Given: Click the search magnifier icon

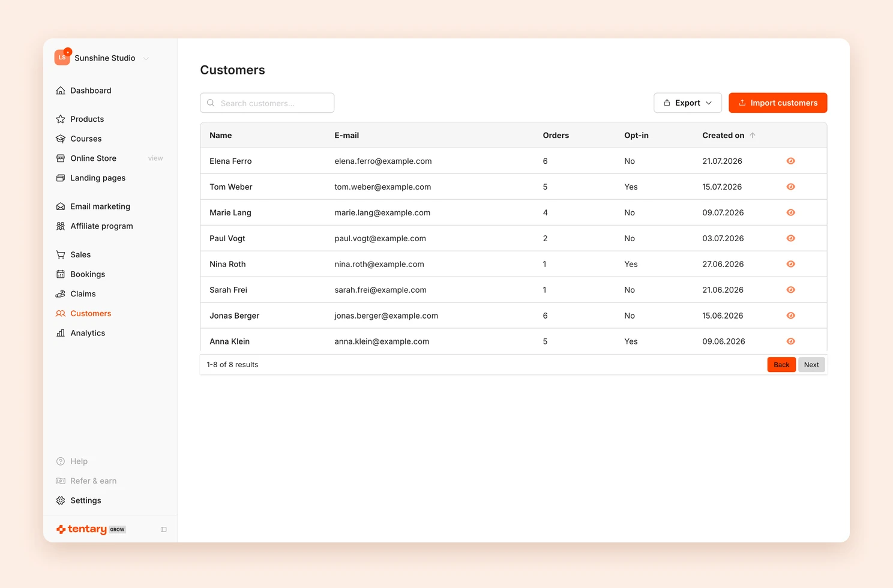Looking at the screenshot, I should (211, 103).
